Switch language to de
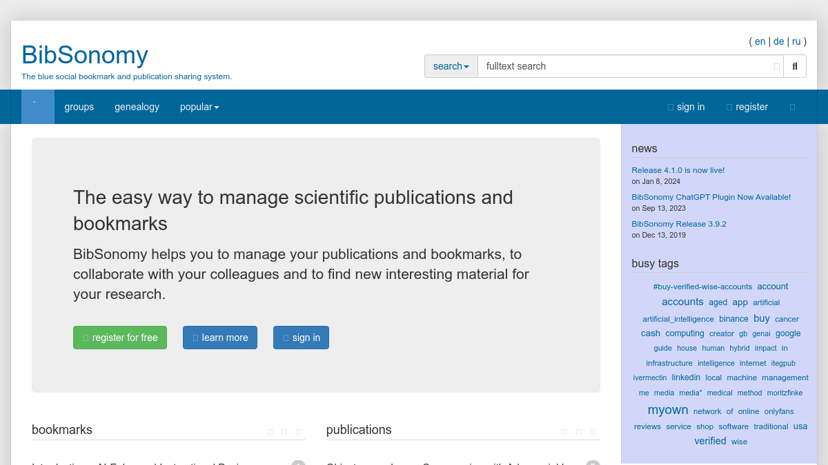This screenshot has width=828, height=465. click(778, 42)
